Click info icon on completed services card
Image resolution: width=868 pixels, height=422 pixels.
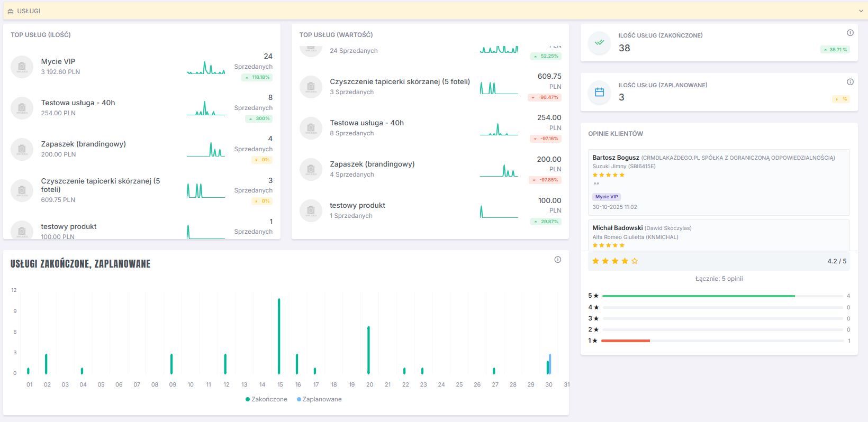pos(850,33)
